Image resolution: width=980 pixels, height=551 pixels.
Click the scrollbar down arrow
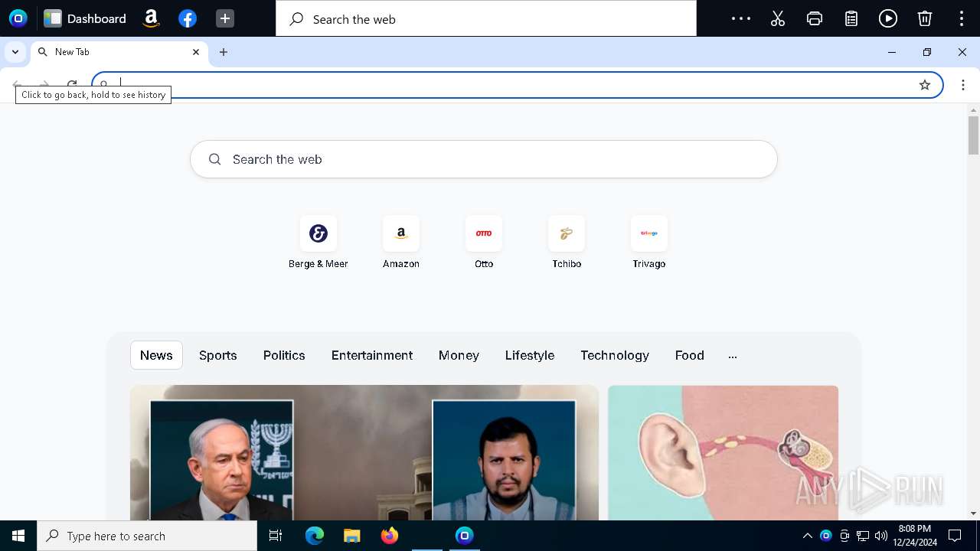point(973,514)
